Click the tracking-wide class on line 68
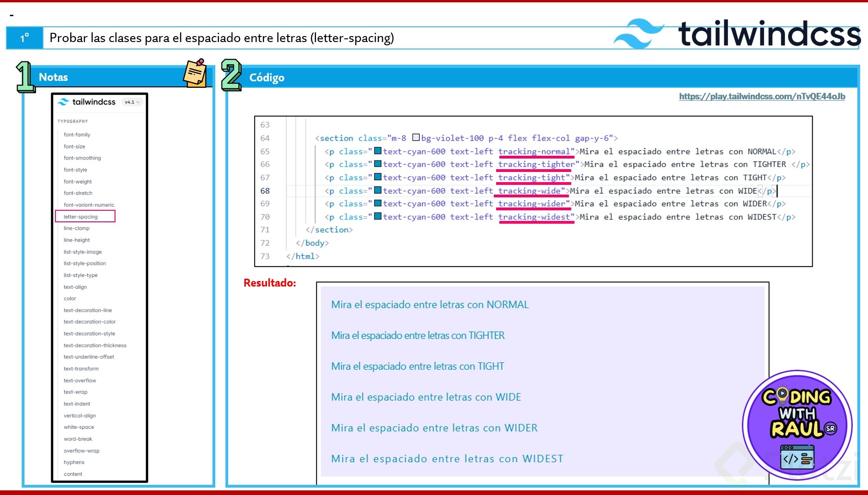The width and height of the screenshot is (868, 495). (529, 191)
